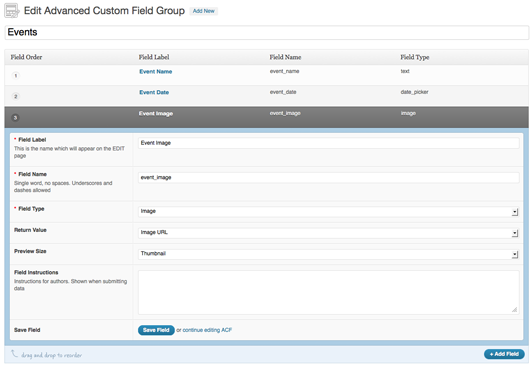Click field order circle number 3
This screenshot has width=532, height=368.
tap(15, 118)
